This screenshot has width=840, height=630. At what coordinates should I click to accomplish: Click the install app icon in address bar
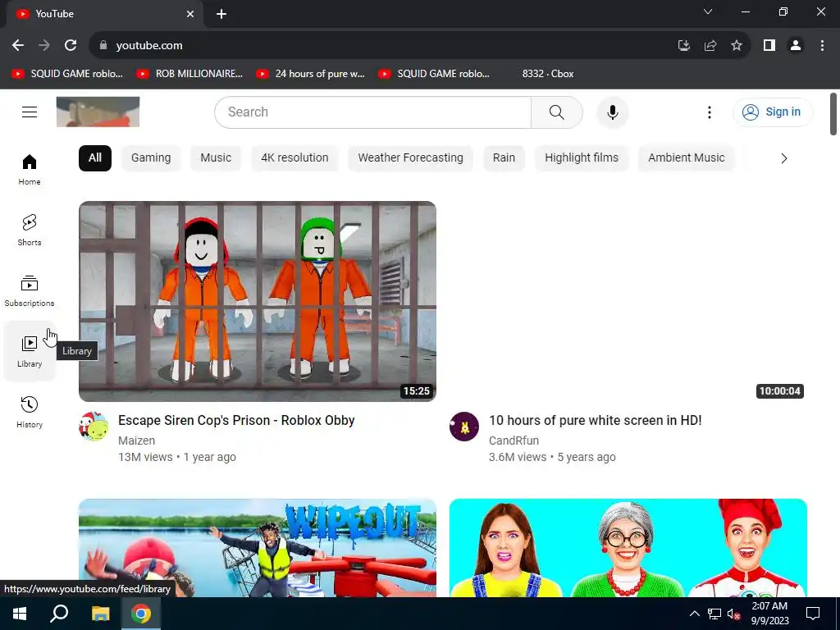tap(684, 46)
